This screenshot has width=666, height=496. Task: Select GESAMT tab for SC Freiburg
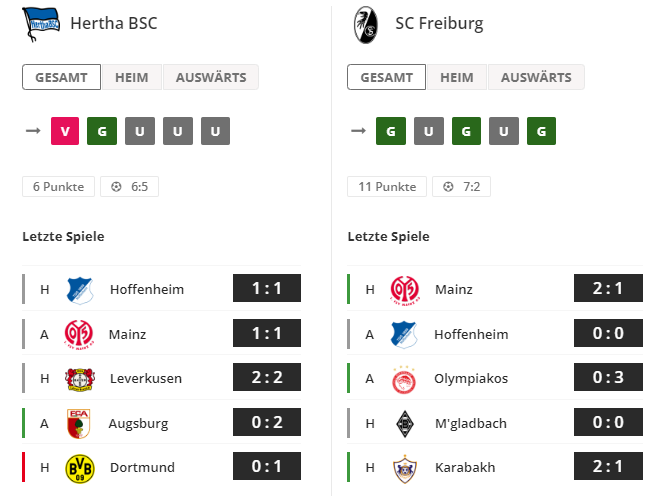(387, 77)
